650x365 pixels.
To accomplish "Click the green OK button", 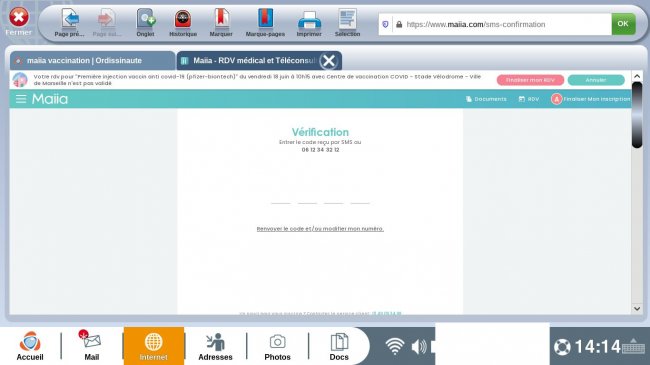I will (x=623, y=24).
